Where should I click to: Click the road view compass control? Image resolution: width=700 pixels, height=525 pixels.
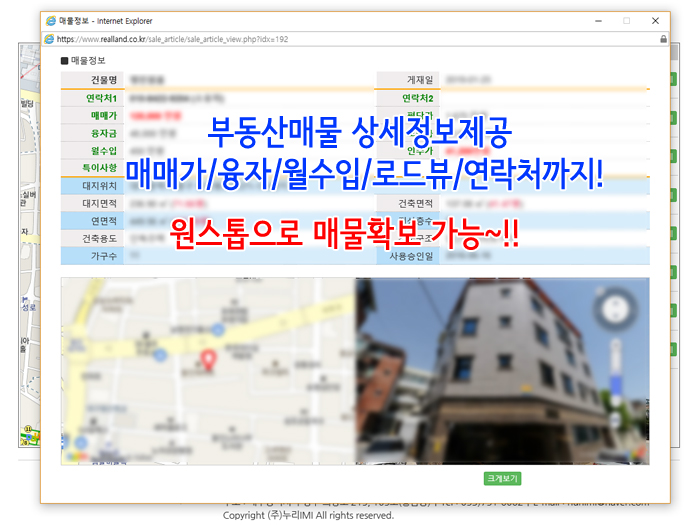[616, 308]
